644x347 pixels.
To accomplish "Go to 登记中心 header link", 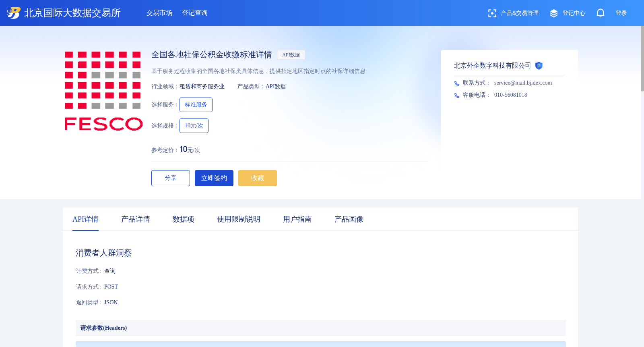I will [x=574, y=13].
